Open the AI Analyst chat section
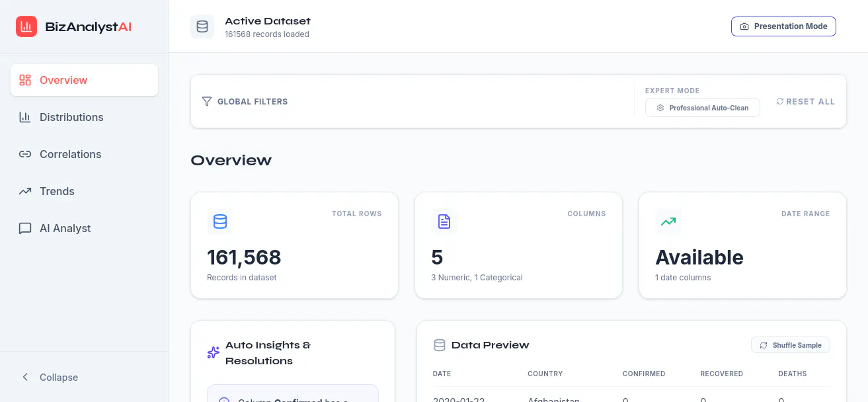This screenshot has height=402, width=868. [x=84, y=228]
